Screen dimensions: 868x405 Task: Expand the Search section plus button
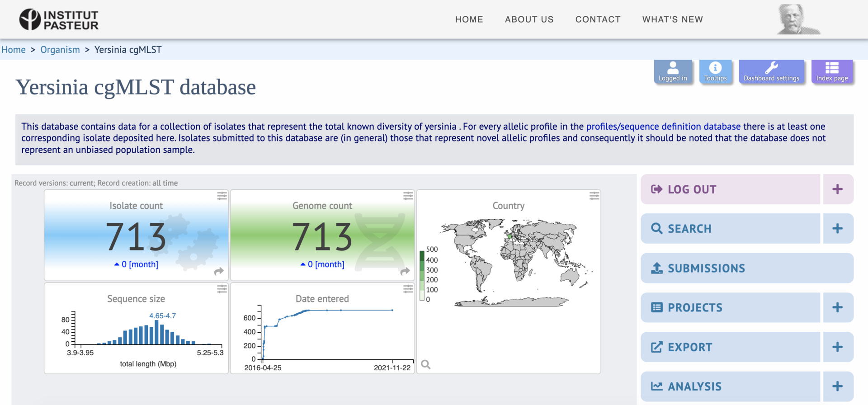pyautogui.click(x=838, y=229)
